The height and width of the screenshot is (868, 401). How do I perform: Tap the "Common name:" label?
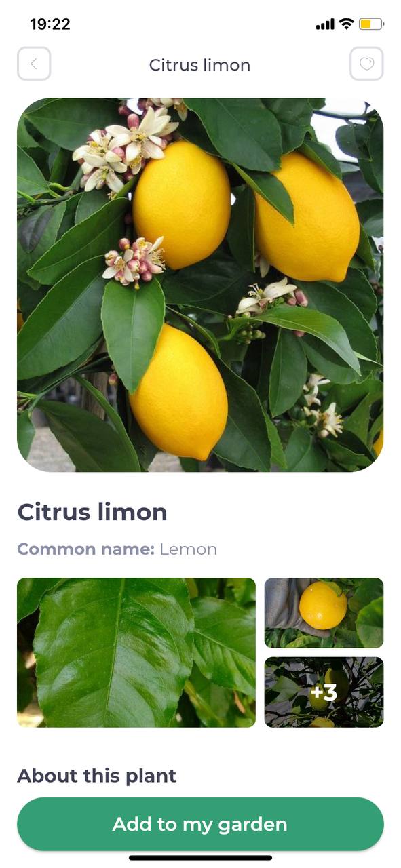point(86,549)
